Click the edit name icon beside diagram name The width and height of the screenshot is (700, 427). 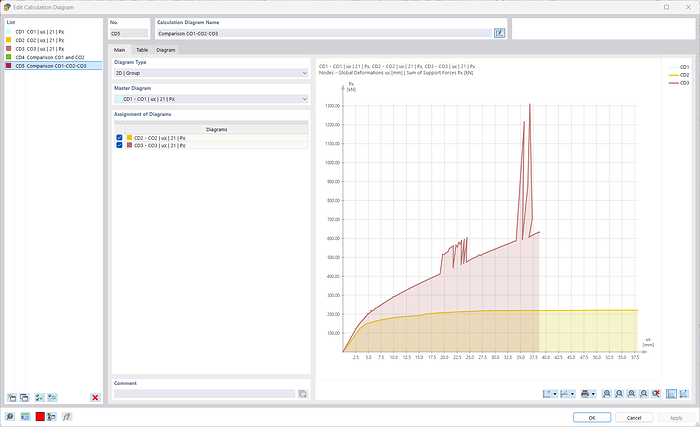tap(499, 33)
